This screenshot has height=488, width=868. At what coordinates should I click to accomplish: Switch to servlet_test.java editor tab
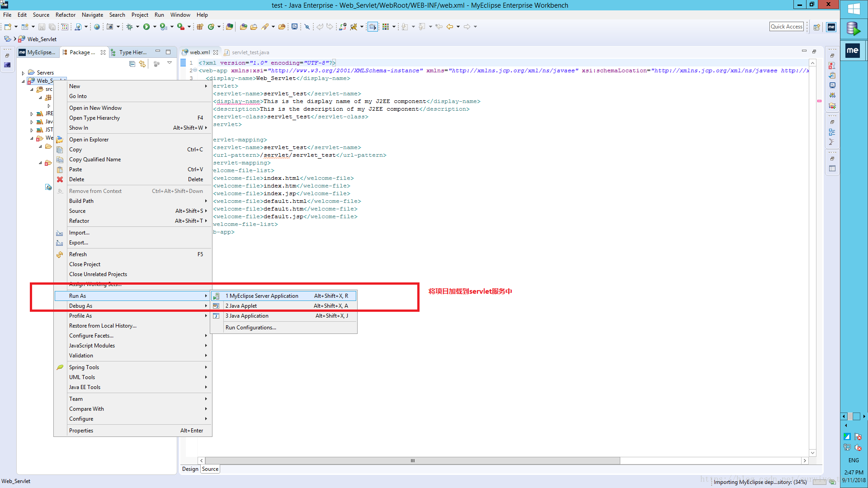pos(250,52)
